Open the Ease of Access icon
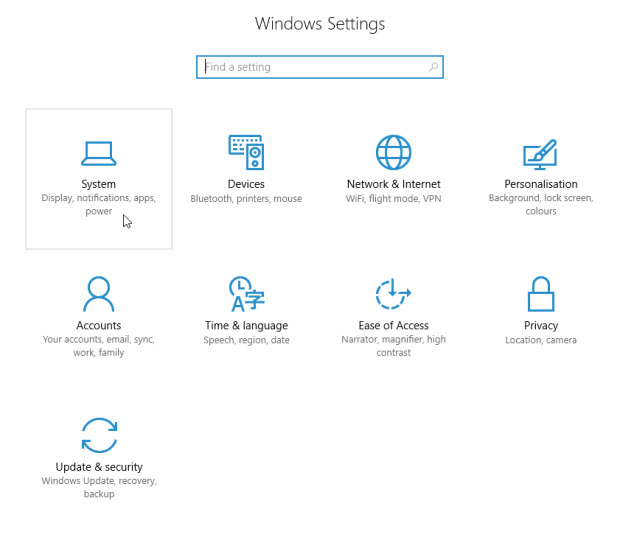Screen dimensions: 640x547 click(x=393, y=294)
